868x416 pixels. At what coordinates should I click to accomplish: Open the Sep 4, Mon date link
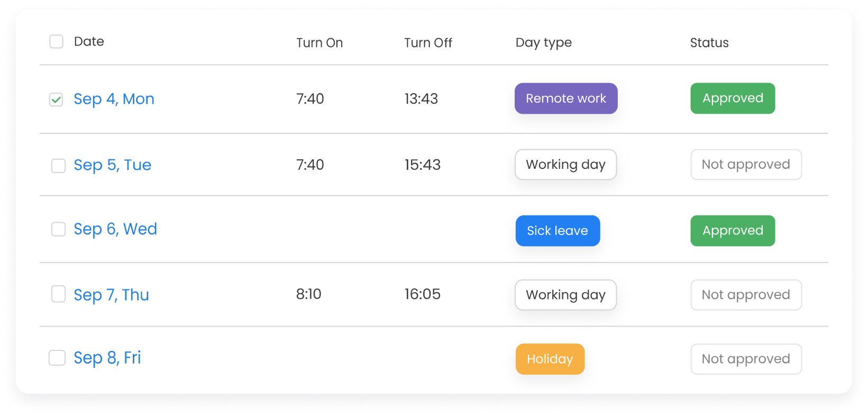click(x=114, y=99)
